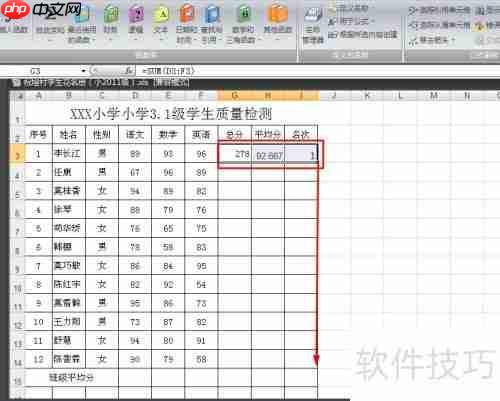Select column H header
This screenshot has height=401, width=500.
[x=268, y=96]
